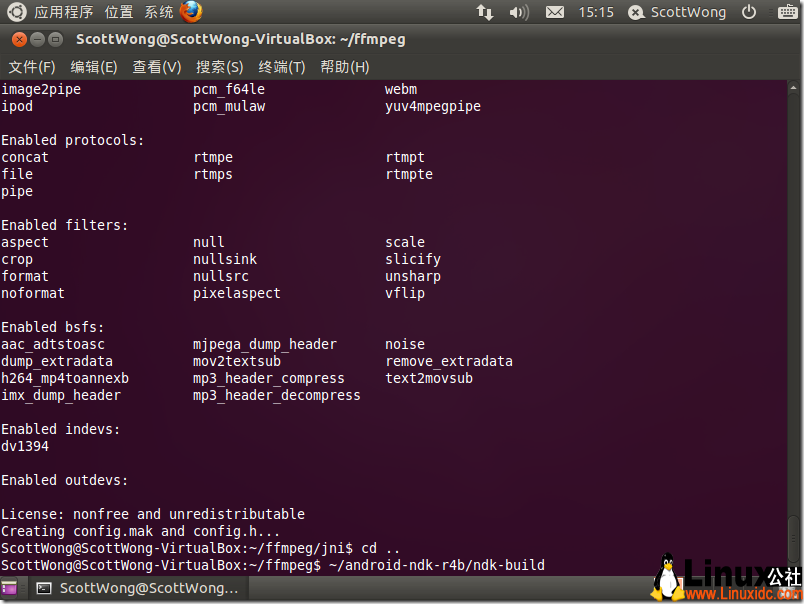804x604 pixels.
Task: Click the keyboard layout indicator icon
Action: [x=787, y=13]
